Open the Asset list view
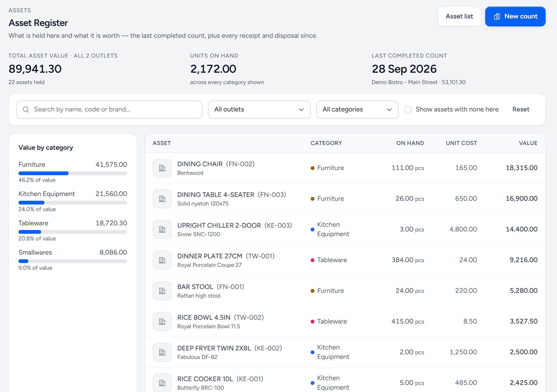557x392 pixels. pyautogui.click(x=459, y=17)
